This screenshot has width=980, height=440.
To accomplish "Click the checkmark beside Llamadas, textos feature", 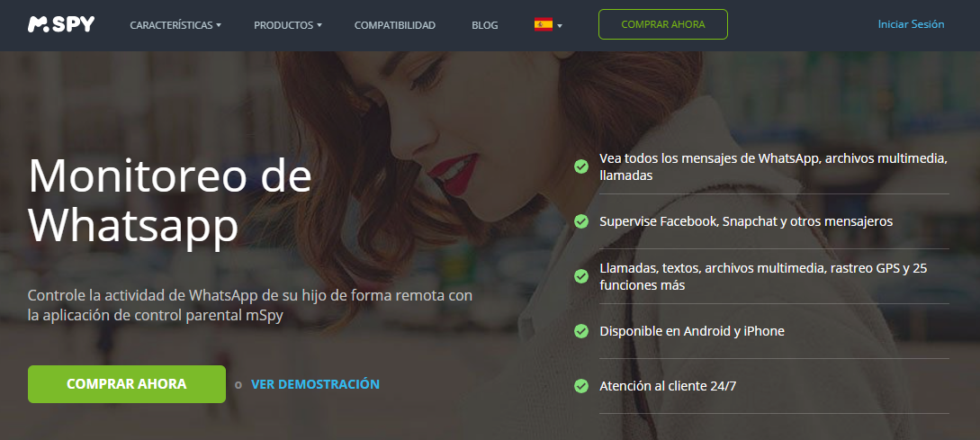I will pos(581,276).
